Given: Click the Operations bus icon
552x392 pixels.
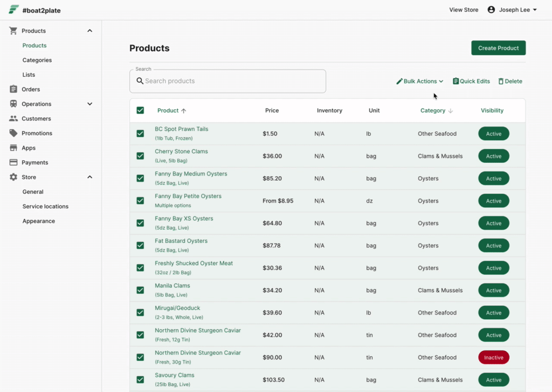Looking at the screenshot, I should (13, 104).
